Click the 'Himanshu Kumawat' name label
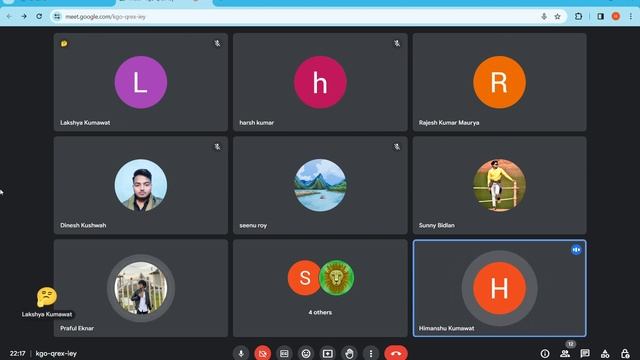The image size is (640, 360). coord(447,328)
